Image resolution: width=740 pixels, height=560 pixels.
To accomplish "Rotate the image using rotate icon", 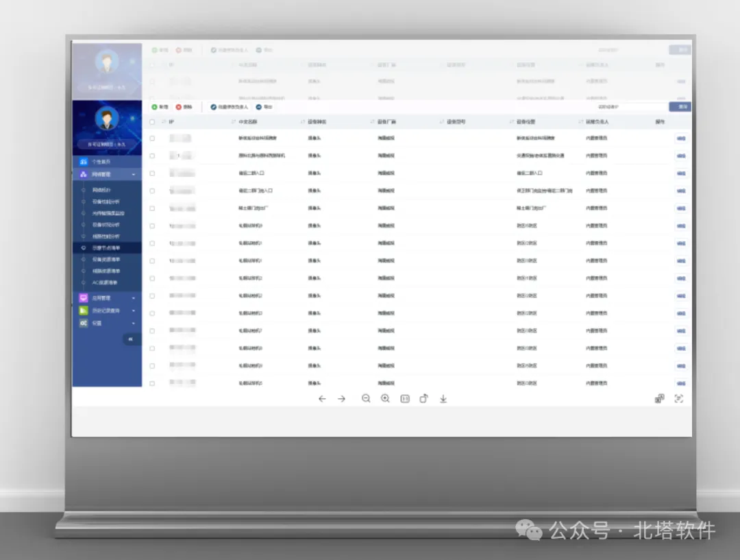I will pos(424,398).
